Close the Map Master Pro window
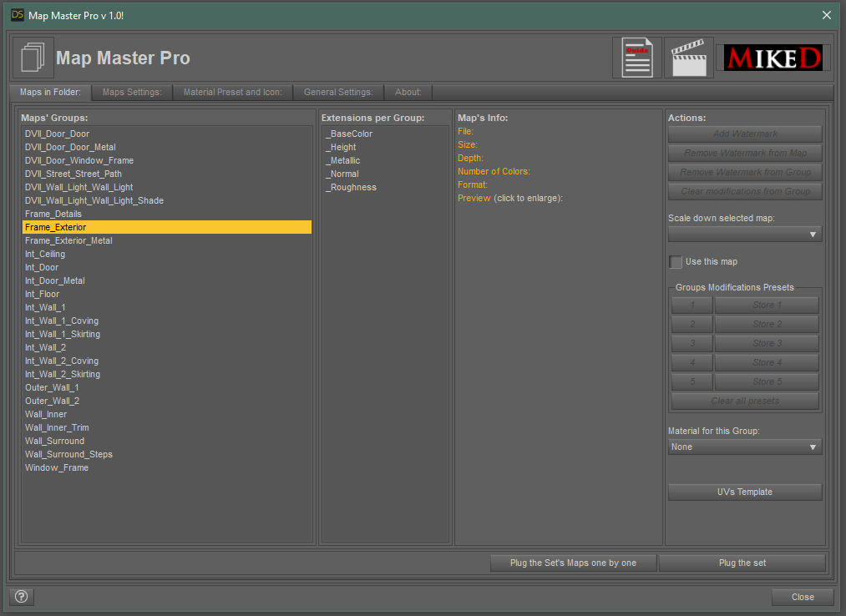Image resolution: width=846 pixels, height=616 pixels. coord(827,15)
